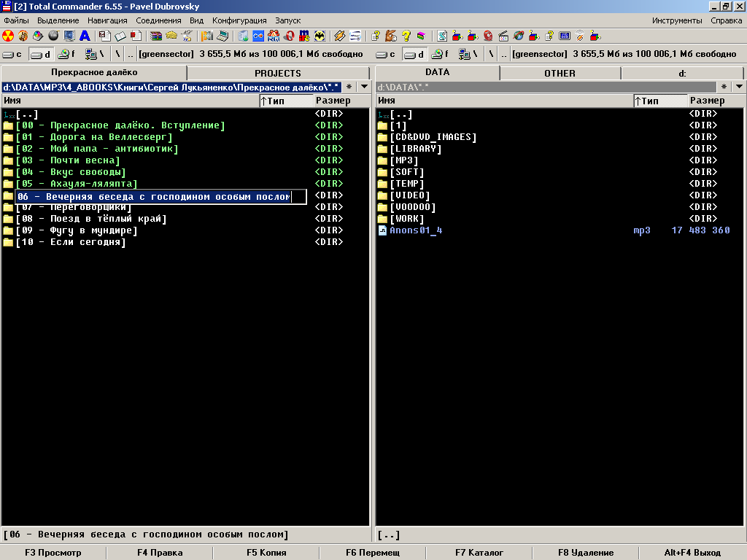This screenshot has height=560, width=747.
Task: Go to parent directory via right panel '..' button
Action: pyautogui.click(x=504, y=54)
